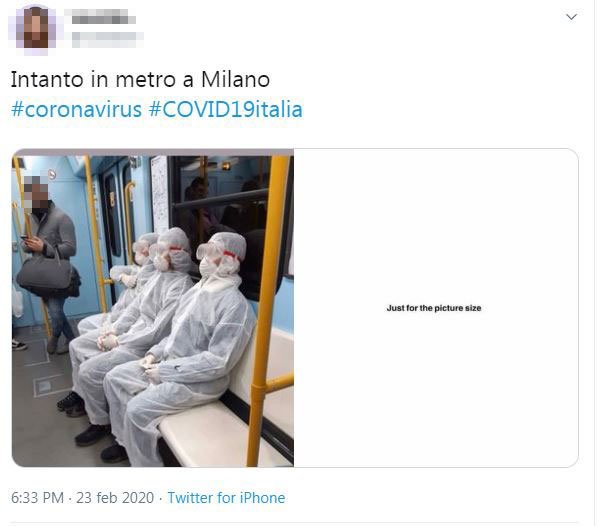Select the tweet text Intanto in metro a Milano
This screenshot has width=603, height=526.
click(x=140, y=80)
